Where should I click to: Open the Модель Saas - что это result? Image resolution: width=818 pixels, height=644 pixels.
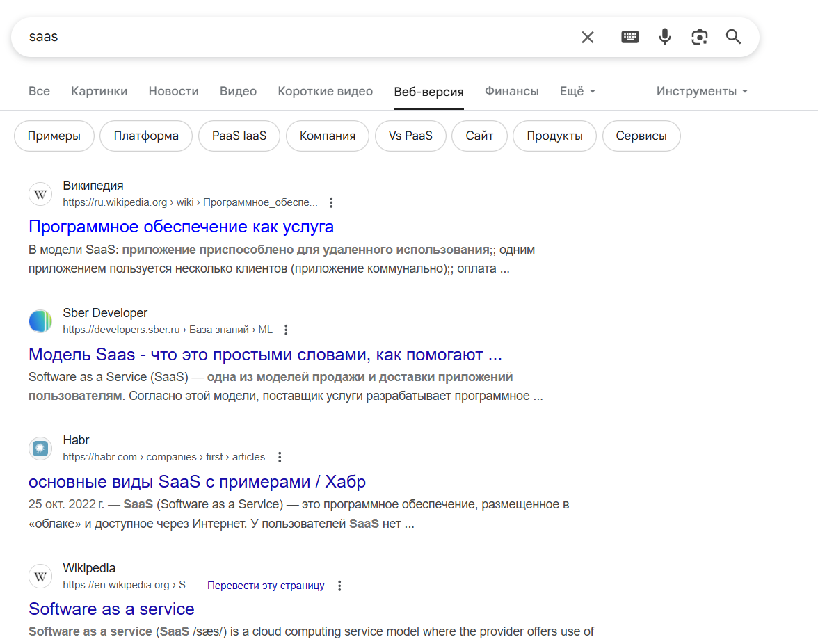(x=265, y=355)
